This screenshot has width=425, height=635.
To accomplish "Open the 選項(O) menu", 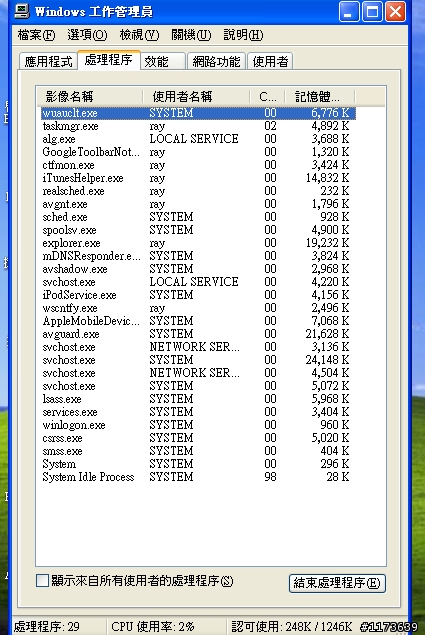I will (x=88, y=35).
